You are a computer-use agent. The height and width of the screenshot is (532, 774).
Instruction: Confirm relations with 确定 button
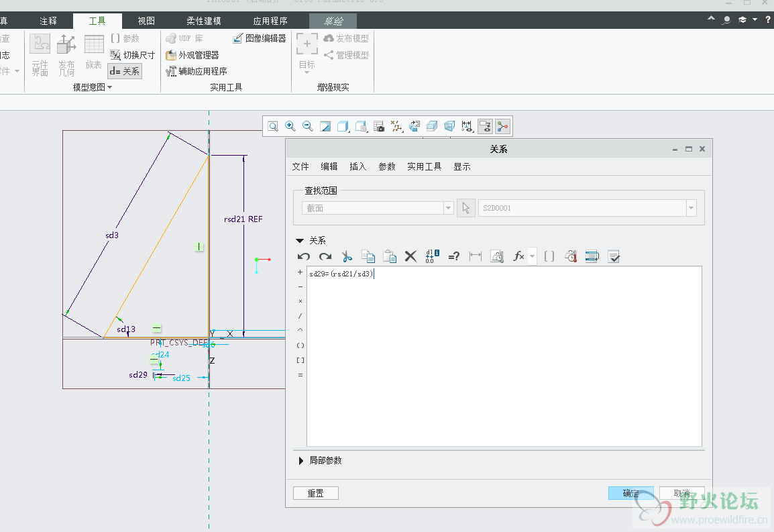pyautogui.click(x=631, y=493)
